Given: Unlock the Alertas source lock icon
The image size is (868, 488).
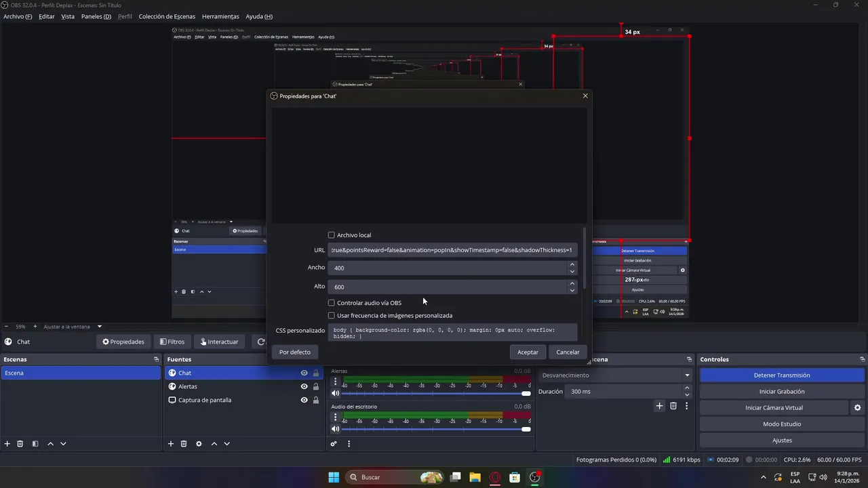Looking at the screenshot, I should point(316,386).
